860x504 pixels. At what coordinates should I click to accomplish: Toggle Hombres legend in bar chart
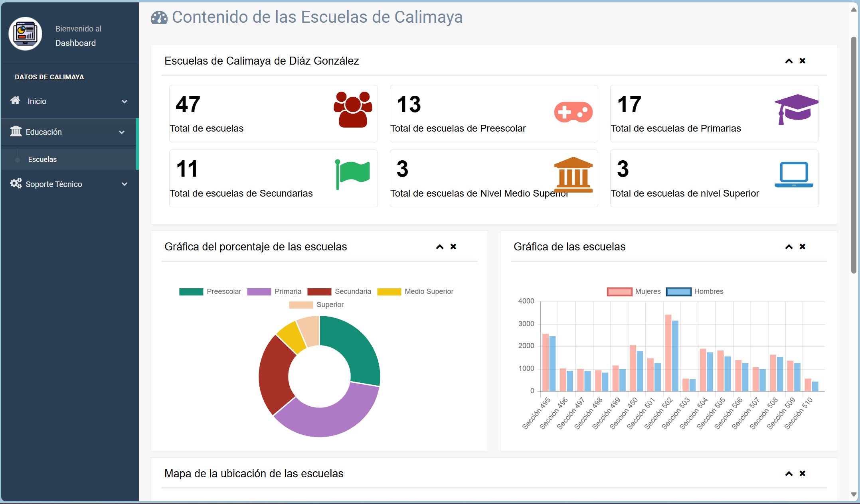pyautogui.click(x=695, y=291)
